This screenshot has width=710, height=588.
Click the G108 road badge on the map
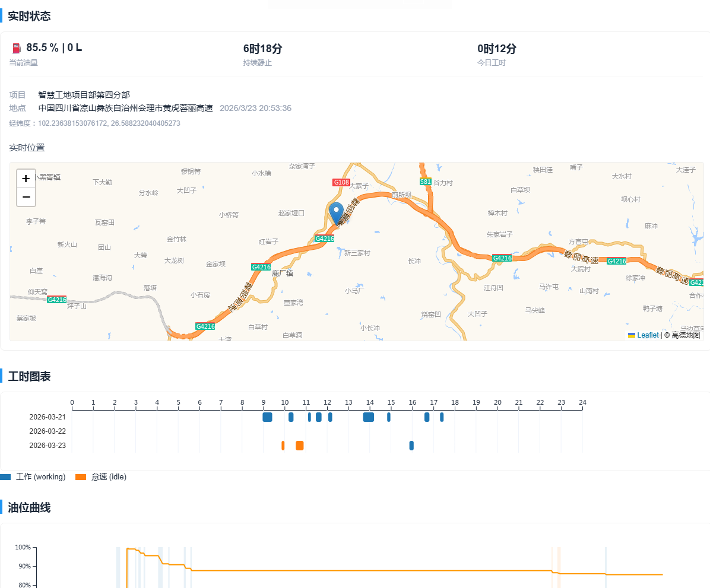[x=341, y=182]
